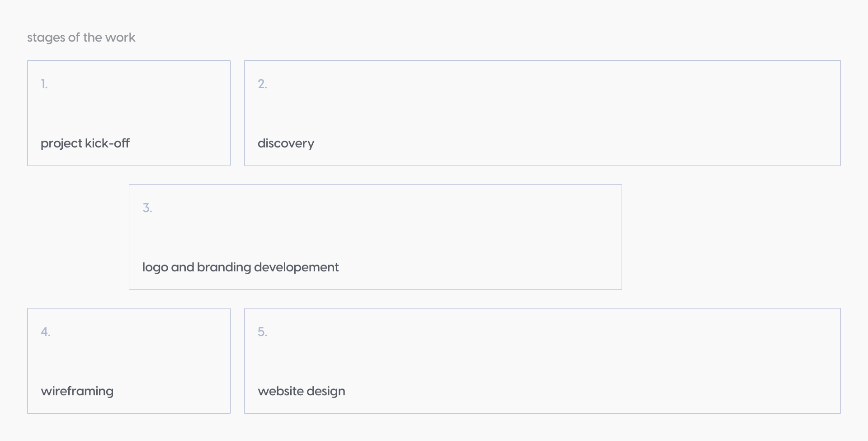
Task: Click the 'stages of the work' heading
Action: tap(81, 38)
